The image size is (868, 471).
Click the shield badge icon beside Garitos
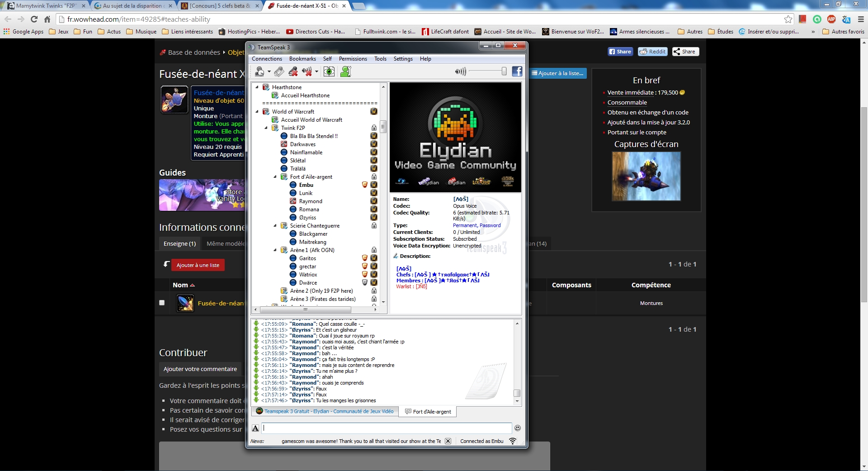pyautogui.click(x=365, y=258)
